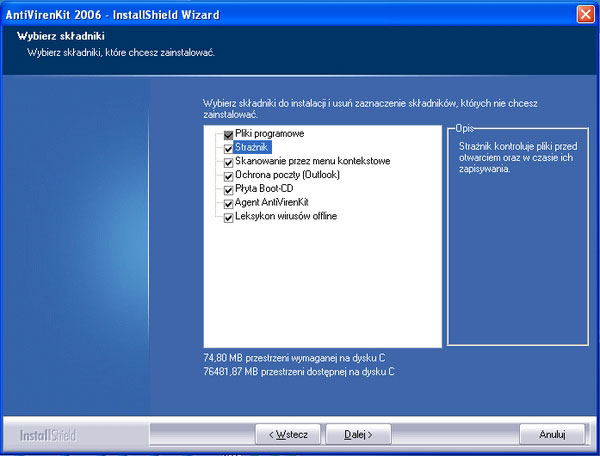Uncheck Leksykon wirusów offline checkbox
Screen dimensions: 600x456
pyautogui.click(x=228, y=217)
